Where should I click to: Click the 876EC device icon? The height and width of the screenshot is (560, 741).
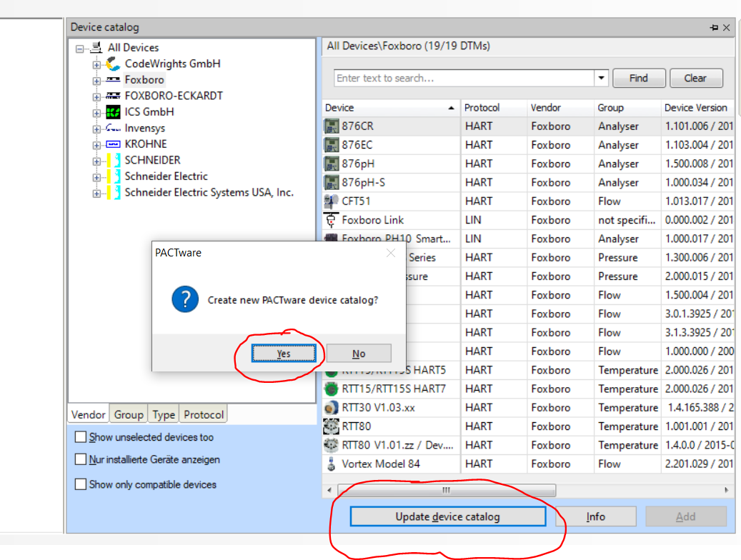click(332, 145)
